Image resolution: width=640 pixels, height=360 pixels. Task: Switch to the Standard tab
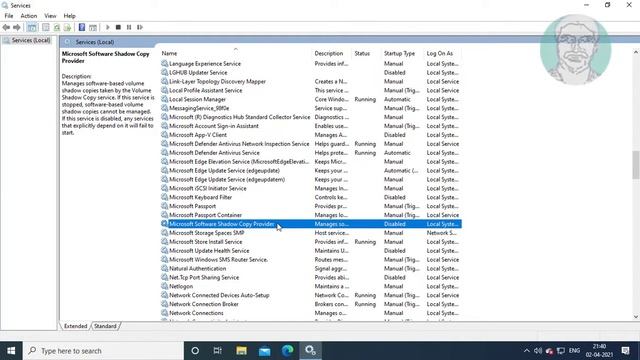[x=105, y=326]
